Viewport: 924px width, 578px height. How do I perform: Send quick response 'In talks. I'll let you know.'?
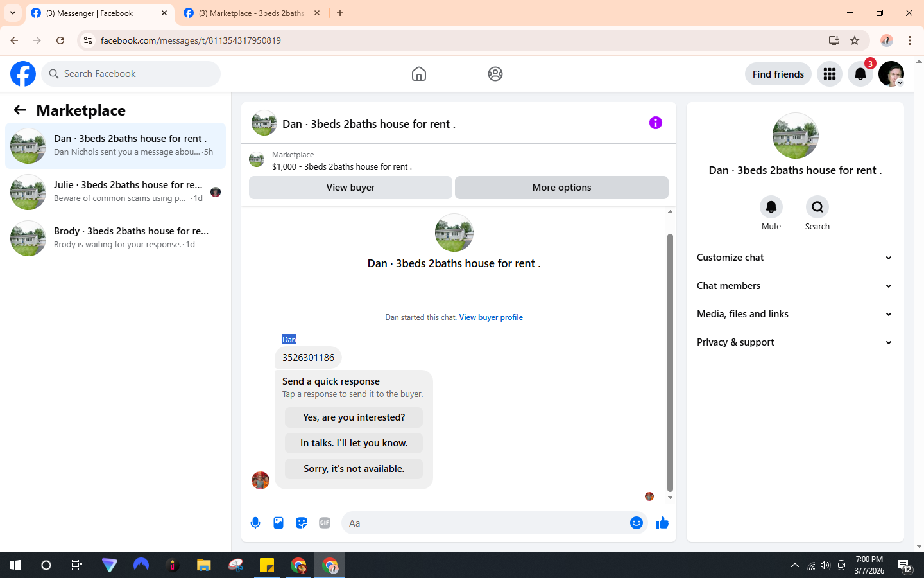point(354,443)
